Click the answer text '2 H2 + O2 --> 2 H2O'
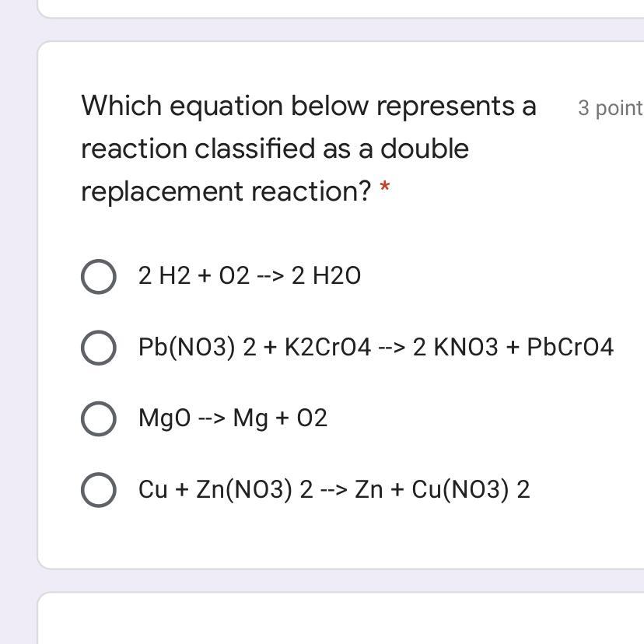This screenshot has height=644, width=644. (x=249, y=276)
